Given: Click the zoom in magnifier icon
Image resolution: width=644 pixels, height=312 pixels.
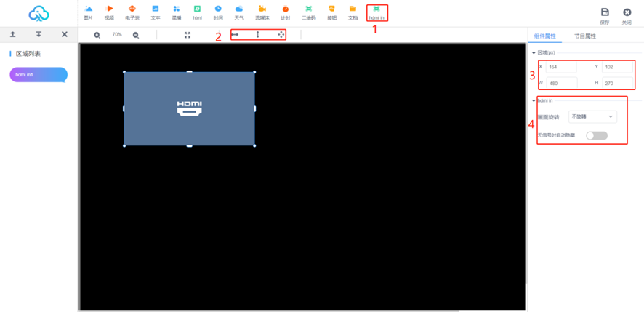Looking at the screenshot, I should point(97,35).
